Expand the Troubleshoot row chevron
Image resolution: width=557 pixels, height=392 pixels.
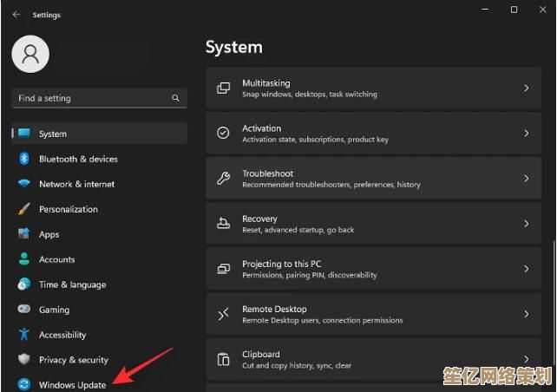pos(527,179)
